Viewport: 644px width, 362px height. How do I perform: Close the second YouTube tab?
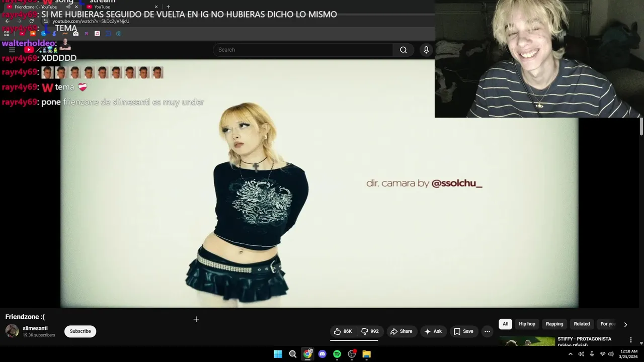156,7
